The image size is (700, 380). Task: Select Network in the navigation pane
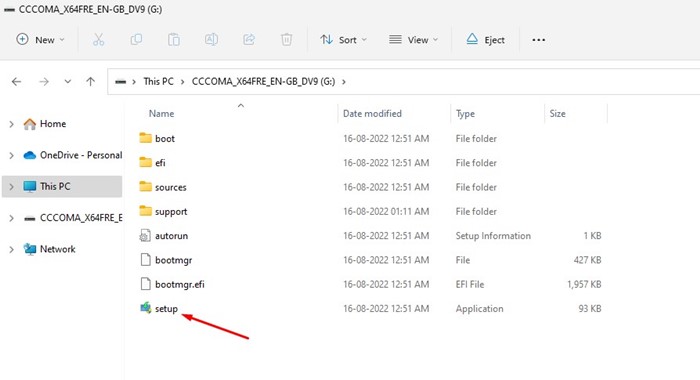click(58, 249)
